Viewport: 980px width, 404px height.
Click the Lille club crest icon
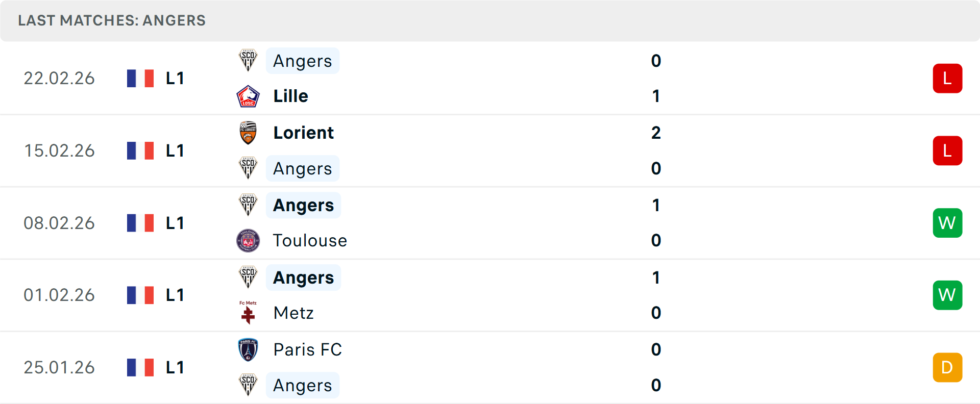coord(248,96)
